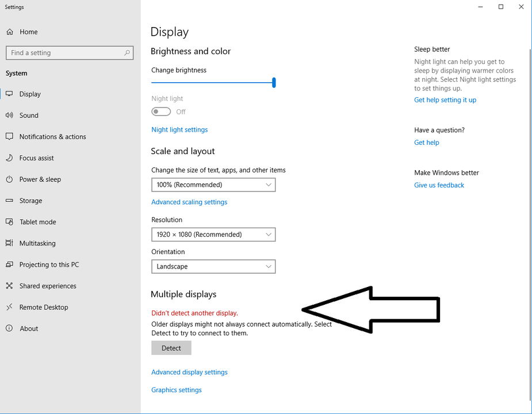Open the Orientation dropdown

pyautogui.click(x=213, y=267)
